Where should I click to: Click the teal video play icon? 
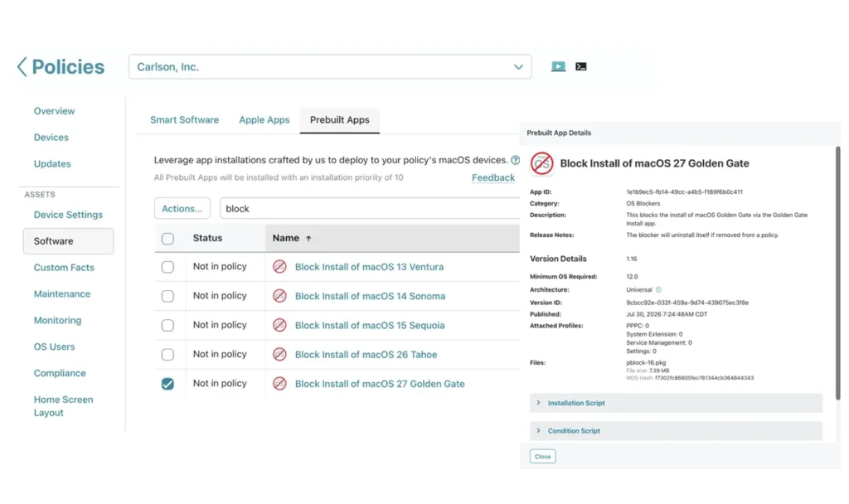558,66
